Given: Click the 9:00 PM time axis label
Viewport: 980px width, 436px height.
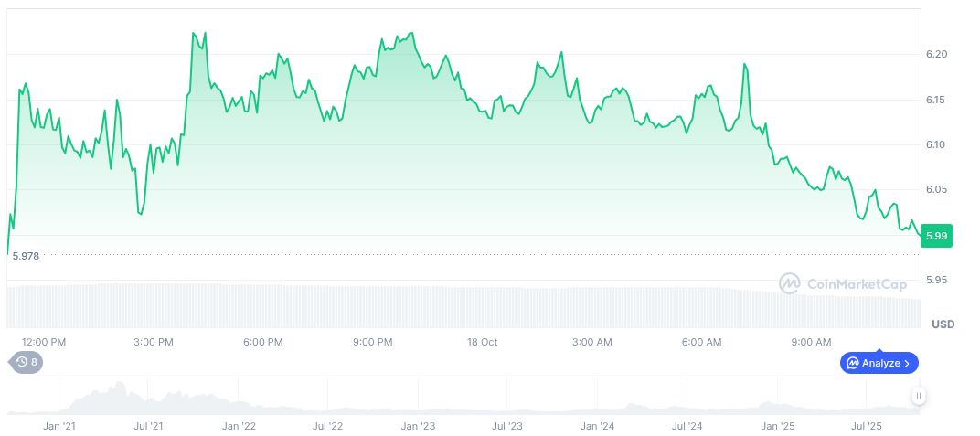Looking at the screenshot, I should click(x=372, y=342).
